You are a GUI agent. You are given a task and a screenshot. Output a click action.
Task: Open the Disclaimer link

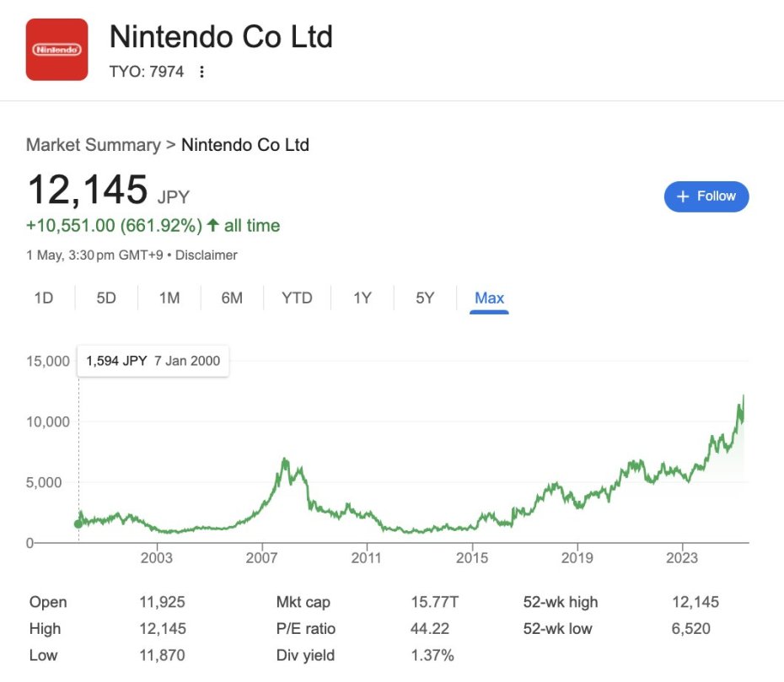coord(206,255)
